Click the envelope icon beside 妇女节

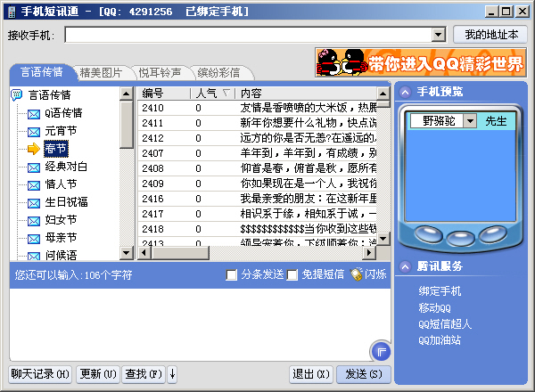(34, 221)
